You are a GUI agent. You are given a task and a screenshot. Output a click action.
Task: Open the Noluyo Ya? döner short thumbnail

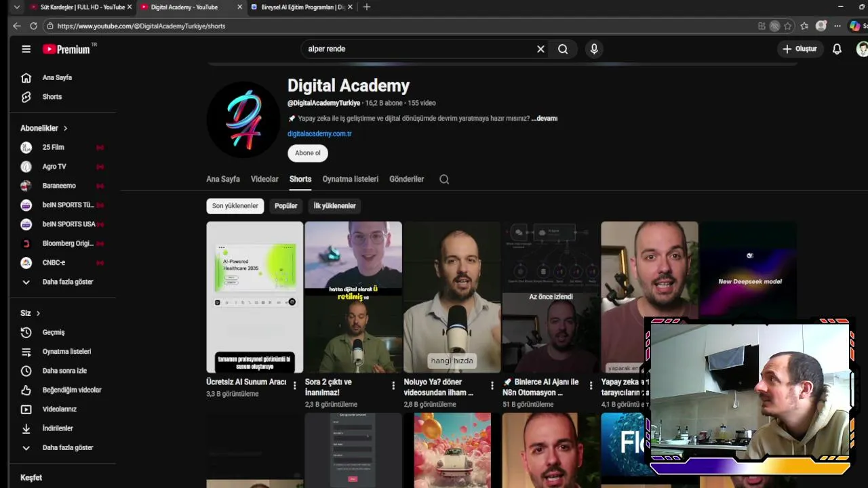pyautogui.click(x=452, y=297)
